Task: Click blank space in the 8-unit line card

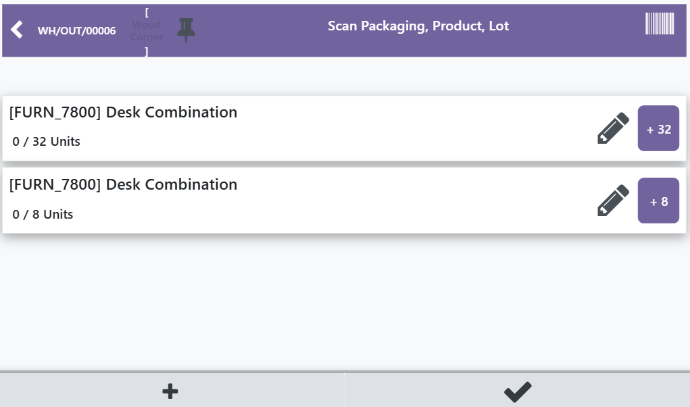Action: [400, 202]
